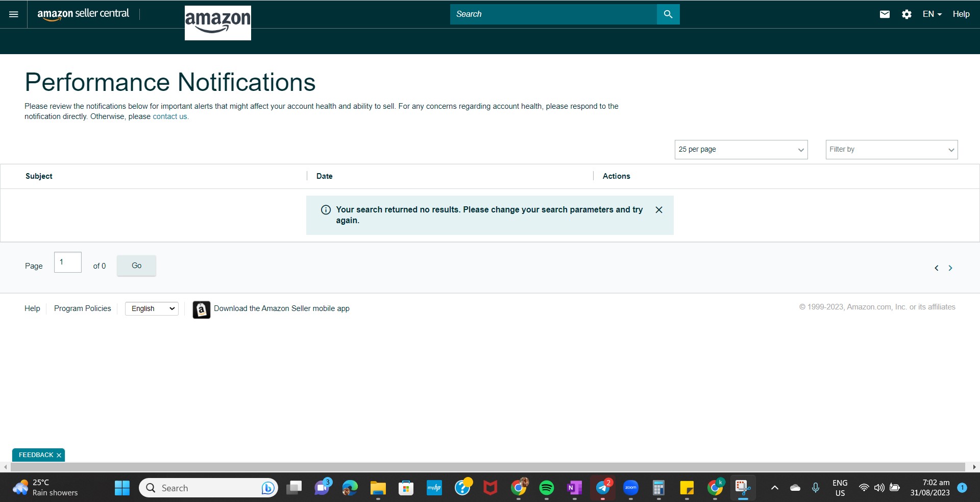Click the Subject column header
The height and width of the screenshot is (502, 980).
[x=39, y=176]
